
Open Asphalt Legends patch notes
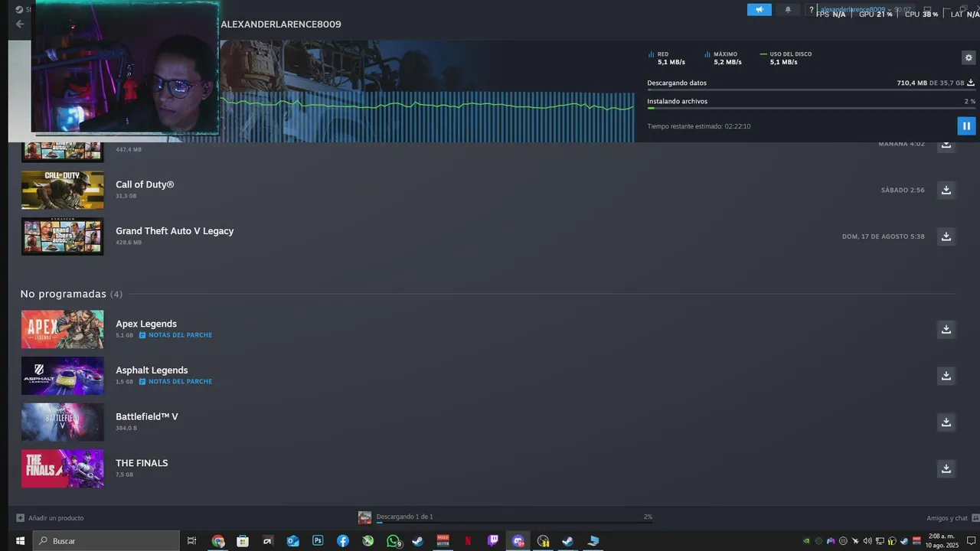[x=175, y=381]
